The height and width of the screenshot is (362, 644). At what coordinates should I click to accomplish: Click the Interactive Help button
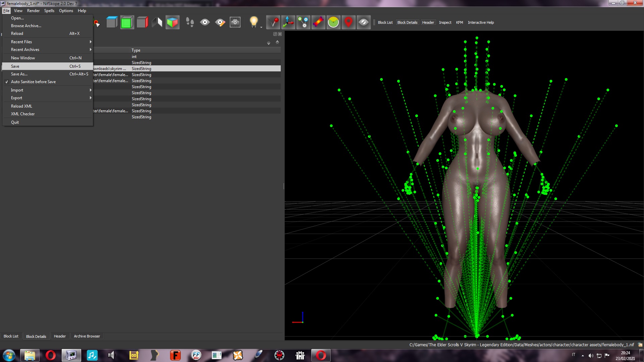coord(481,22)
